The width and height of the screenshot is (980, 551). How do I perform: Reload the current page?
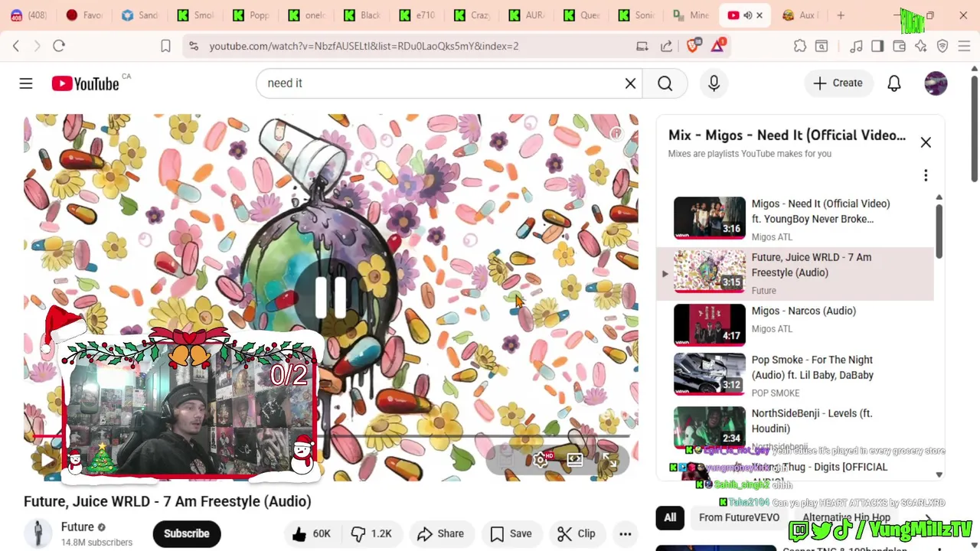click(x=59, y=46)
